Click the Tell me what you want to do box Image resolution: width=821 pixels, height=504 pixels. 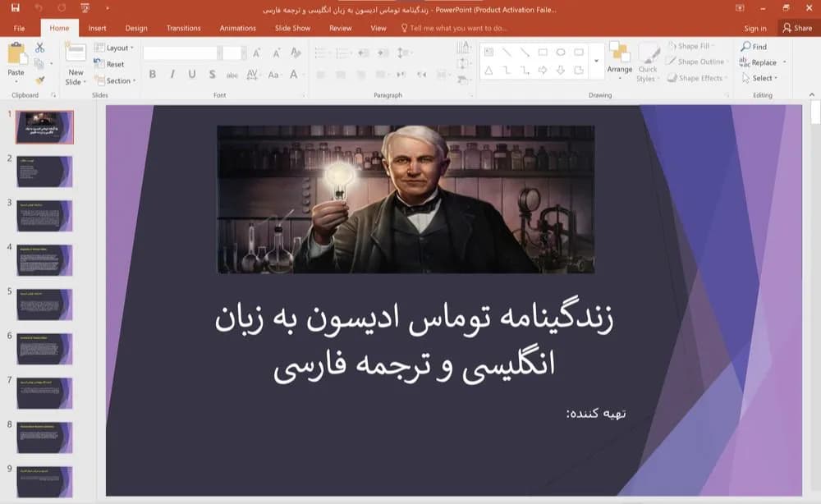(x=453, y=28)
